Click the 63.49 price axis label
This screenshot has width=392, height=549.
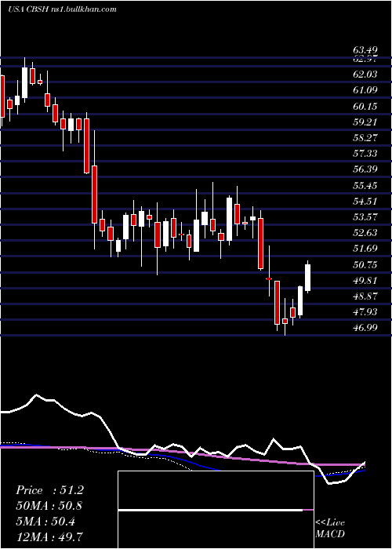[x=365, y=50]
